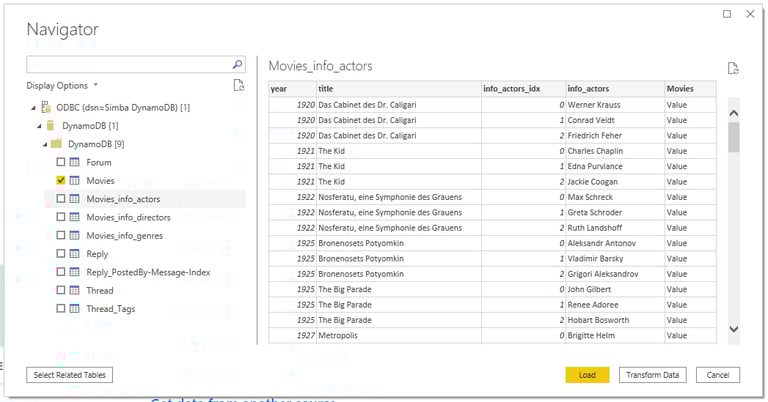Viewport: 768px width, 402px height.
Task: Click the Reply table icon
Action: 75,254
